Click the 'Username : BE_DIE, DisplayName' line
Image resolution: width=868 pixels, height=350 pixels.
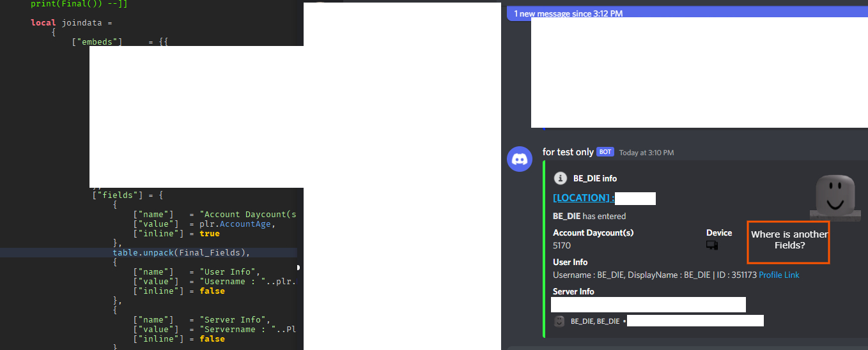coord(655,275)
